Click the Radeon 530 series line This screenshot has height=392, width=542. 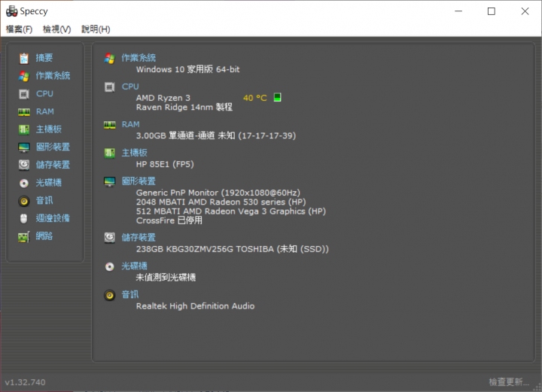(x=221, y=202)
